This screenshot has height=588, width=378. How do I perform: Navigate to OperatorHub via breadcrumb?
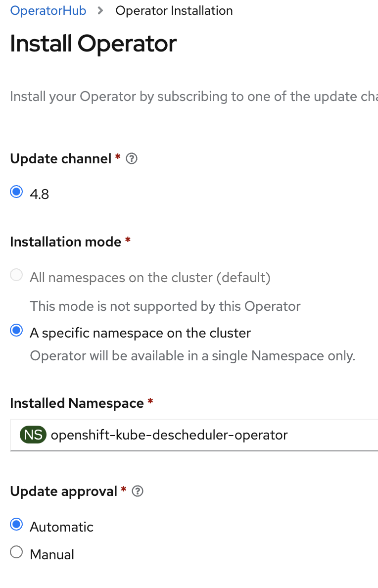coord(47,10)
